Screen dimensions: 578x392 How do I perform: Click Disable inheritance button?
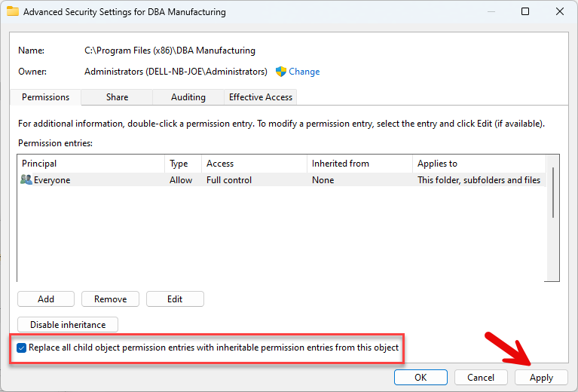pyautogui.click(x=68, y=324)
